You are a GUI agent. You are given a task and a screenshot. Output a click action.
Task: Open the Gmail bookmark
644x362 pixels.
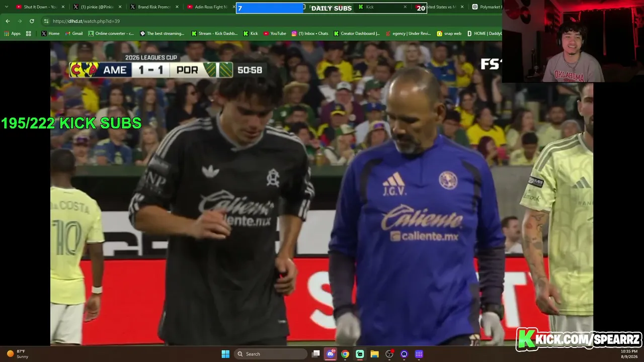pyautogui.click(x=73, y=34)
